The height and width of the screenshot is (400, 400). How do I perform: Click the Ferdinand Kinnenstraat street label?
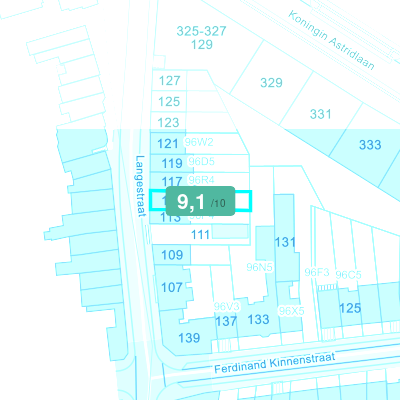[x=275, y=363]
